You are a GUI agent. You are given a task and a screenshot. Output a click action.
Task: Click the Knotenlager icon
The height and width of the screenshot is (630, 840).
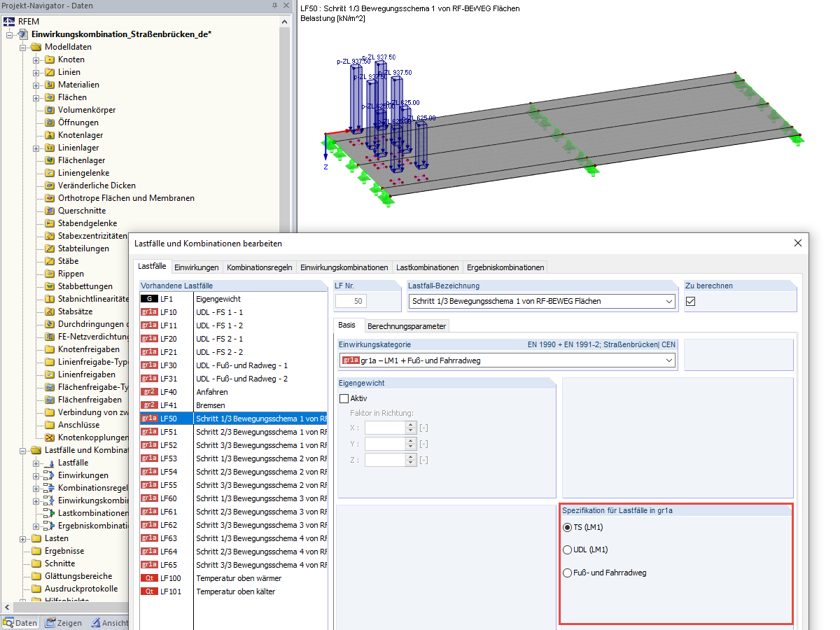click(x=50, y=135)
